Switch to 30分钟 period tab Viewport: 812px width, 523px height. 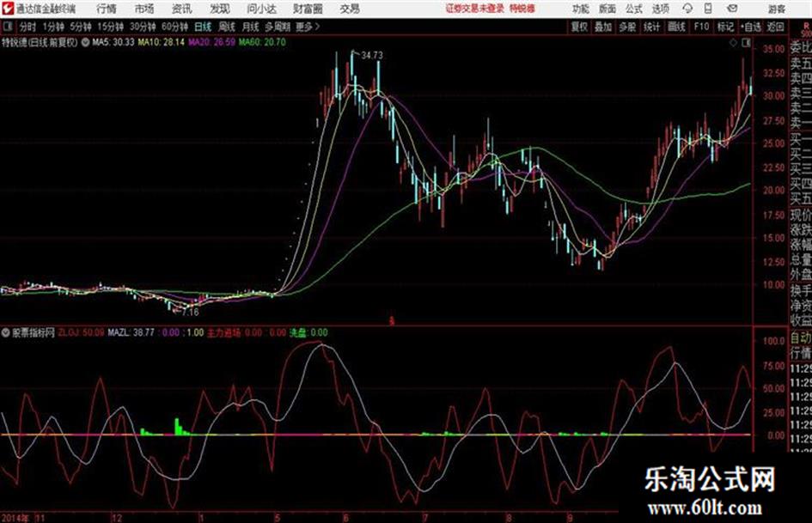[143, 27]
